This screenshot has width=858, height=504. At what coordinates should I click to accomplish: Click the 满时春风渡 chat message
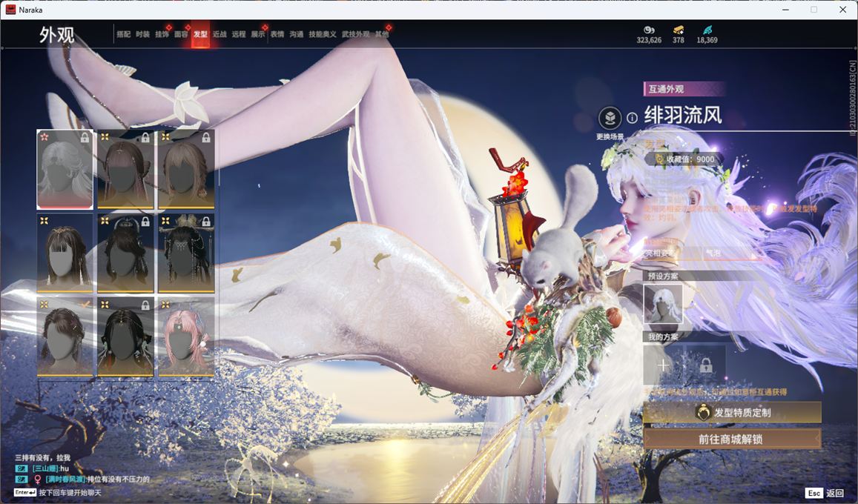(82, 480)
